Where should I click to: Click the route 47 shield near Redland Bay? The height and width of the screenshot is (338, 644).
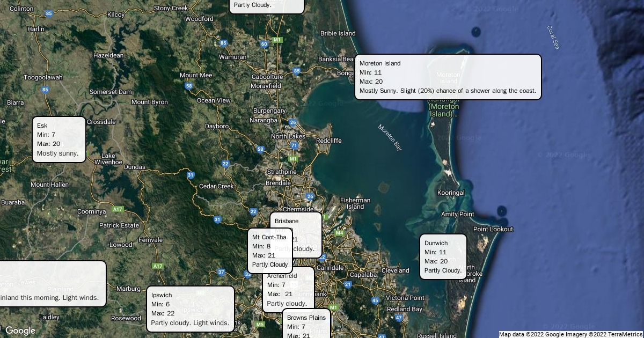click(x=399, y=318)
